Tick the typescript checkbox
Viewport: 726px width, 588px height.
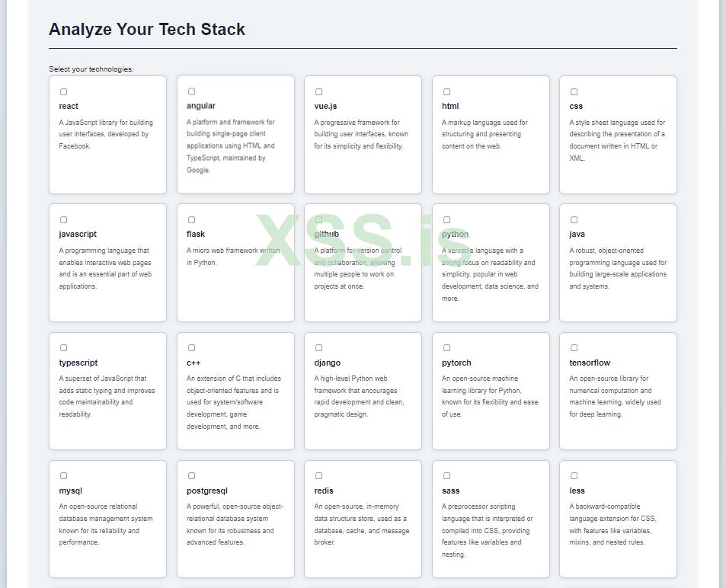click(64, 348)
